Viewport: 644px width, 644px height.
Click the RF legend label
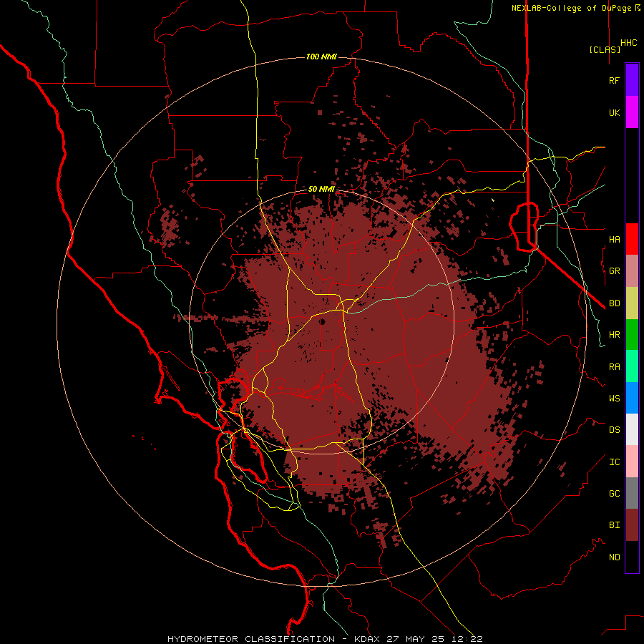pos(614,80)
